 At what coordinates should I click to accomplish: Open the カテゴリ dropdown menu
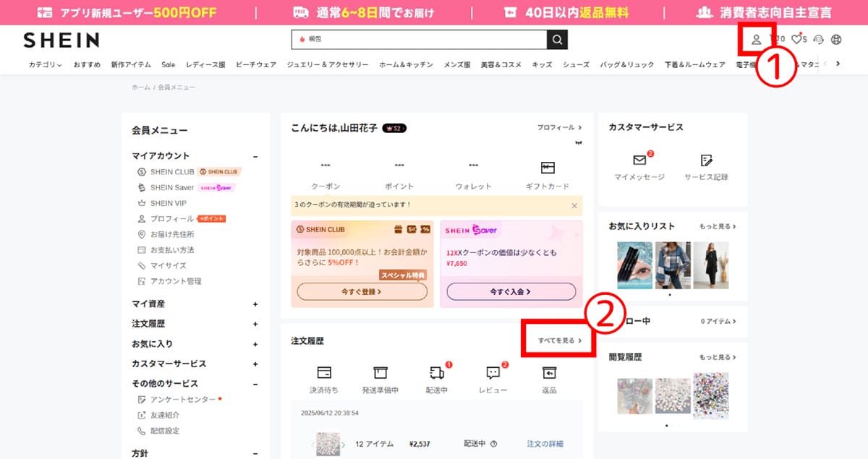(45, 64)
